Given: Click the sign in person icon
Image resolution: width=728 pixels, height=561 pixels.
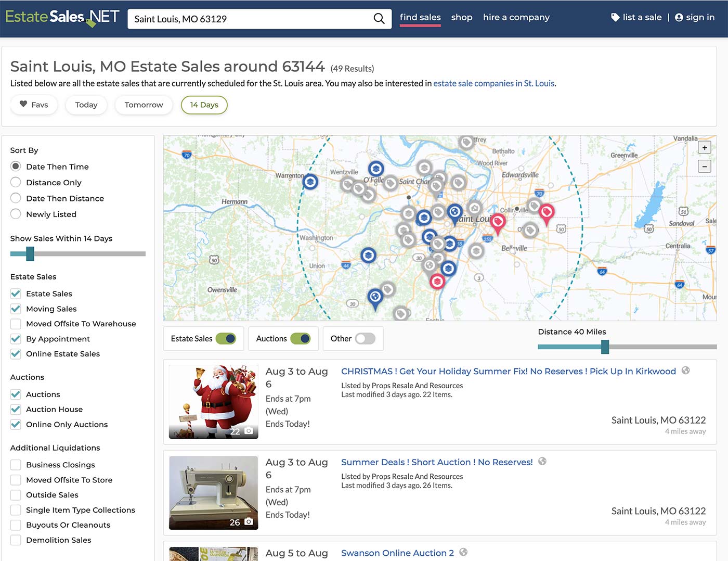Looking at the screenshot, I should click(679, 17).
